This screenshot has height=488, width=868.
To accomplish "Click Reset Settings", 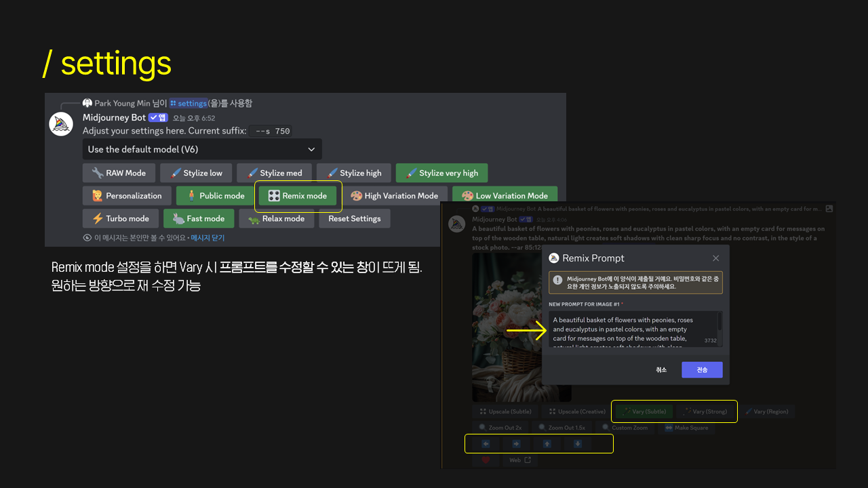I will pos(355,218).
